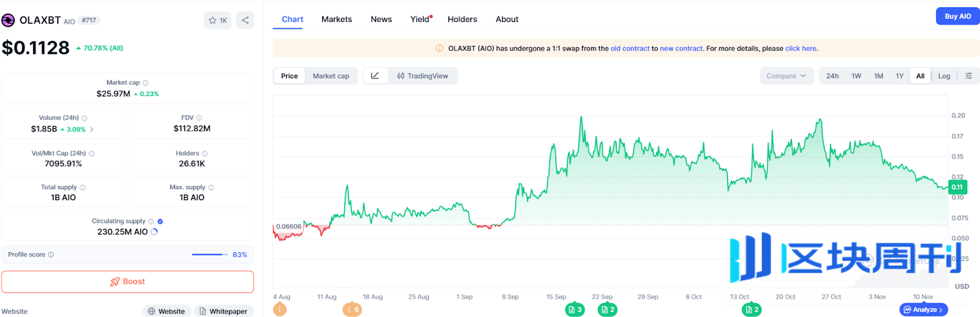Viewport: 980px width, 317px height.
Task: Click the 7095.91% Vol/Mkt Cap value
Action: (x=63, y=163)
